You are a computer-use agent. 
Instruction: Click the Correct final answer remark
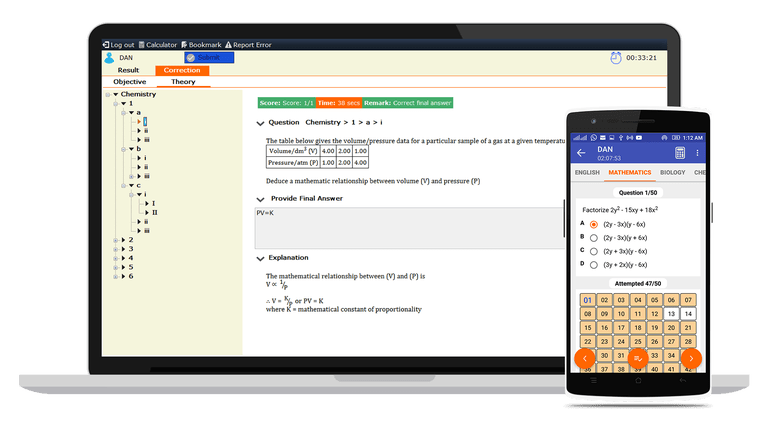pos(408,103)
